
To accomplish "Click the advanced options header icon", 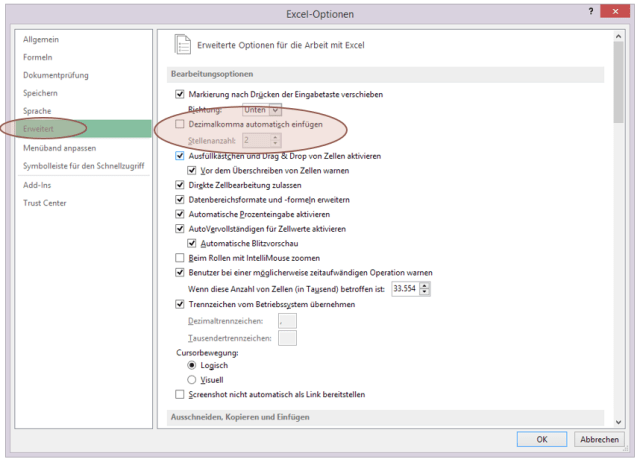I will pos(182,44).
